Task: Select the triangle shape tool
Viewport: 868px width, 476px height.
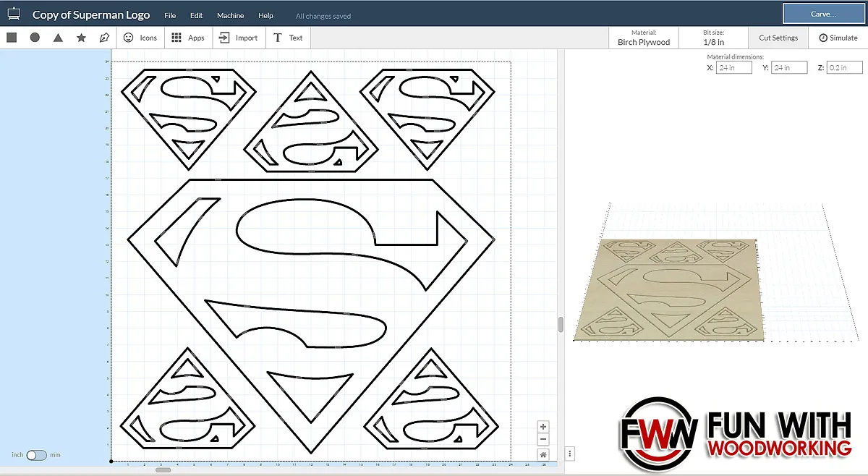Action: point(58,38)
